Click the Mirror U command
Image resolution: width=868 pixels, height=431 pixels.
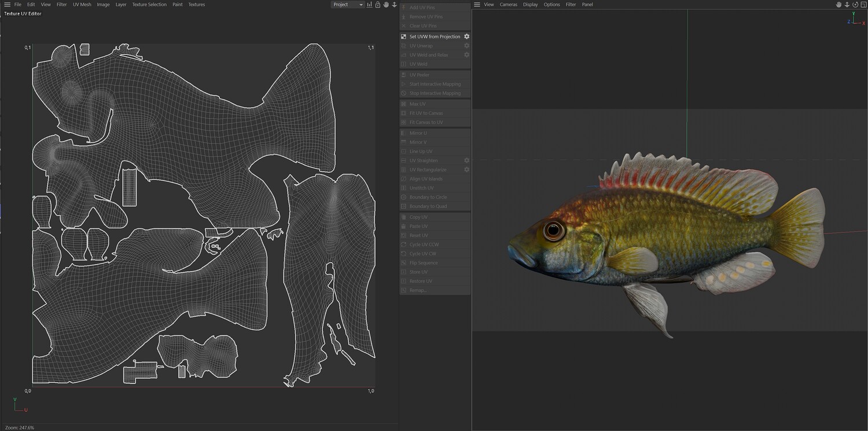[x=435, y=133]
